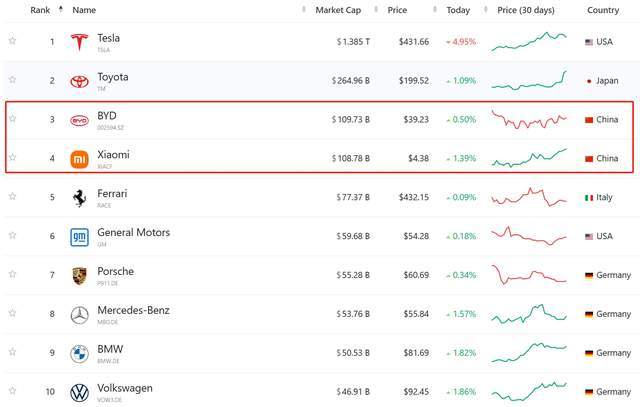Viewport: 640px width, 407px height.
Task: Favorite Mercedes-Benz with its star
Action: click(13, 313)
